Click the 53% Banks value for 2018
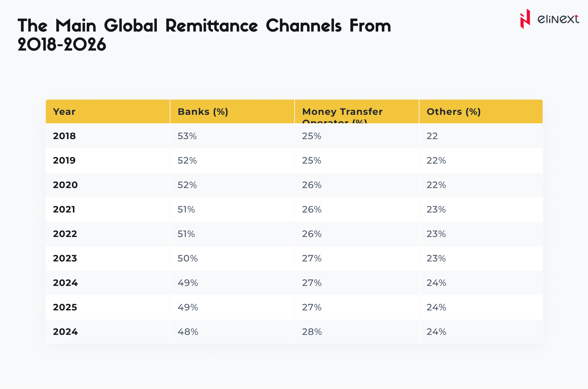The width and height of the screenshot is (588, 389). (x=187, y=136)
